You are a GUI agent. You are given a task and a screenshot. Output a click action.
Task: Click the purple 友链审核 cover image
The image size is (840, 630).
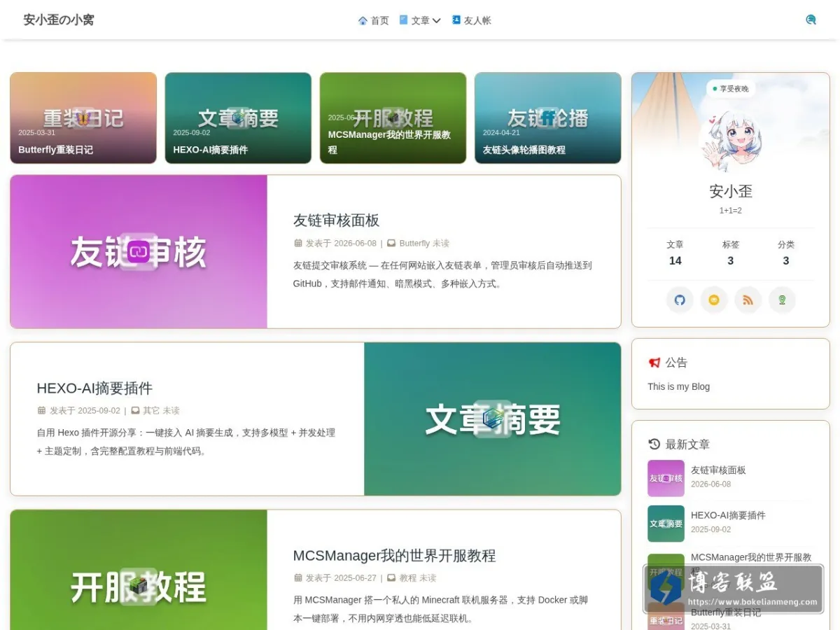click(x=139, y=251)
